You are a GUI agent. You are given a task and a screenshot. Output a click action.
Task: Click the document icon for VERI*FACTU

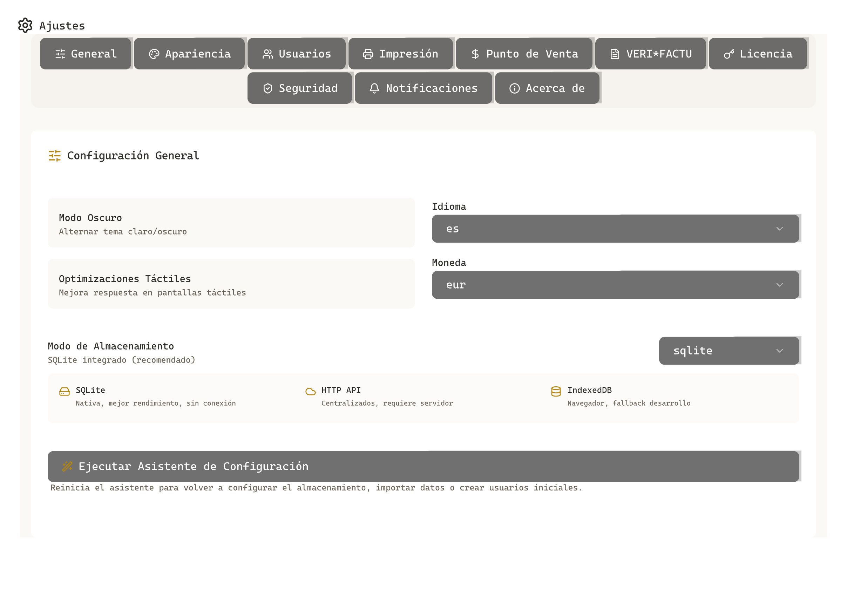615,54
